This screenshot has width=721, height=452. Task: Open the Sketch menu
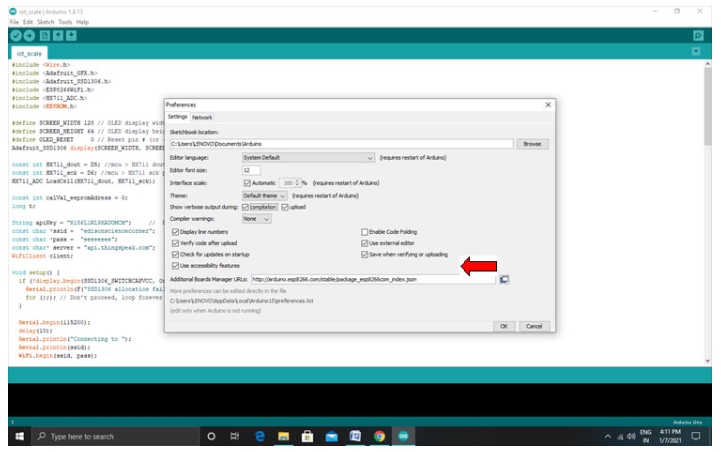click(42, 21)
